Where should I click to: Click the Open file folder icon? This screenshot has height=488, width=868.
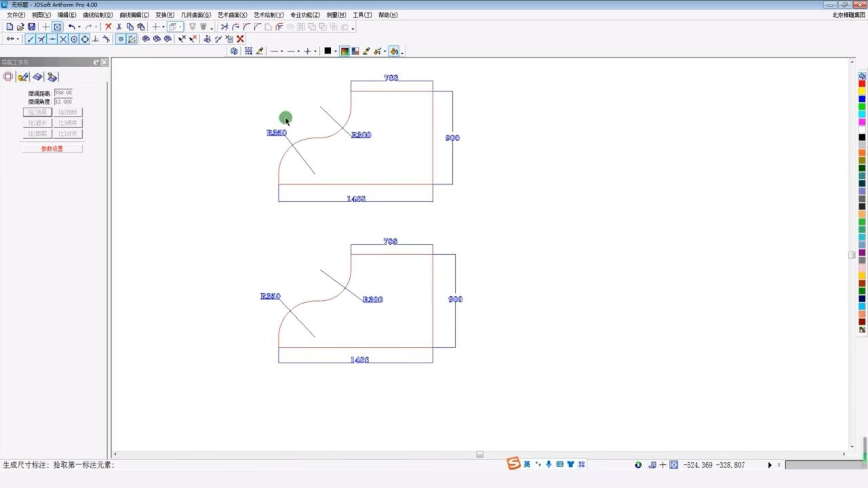pos(20,27)
